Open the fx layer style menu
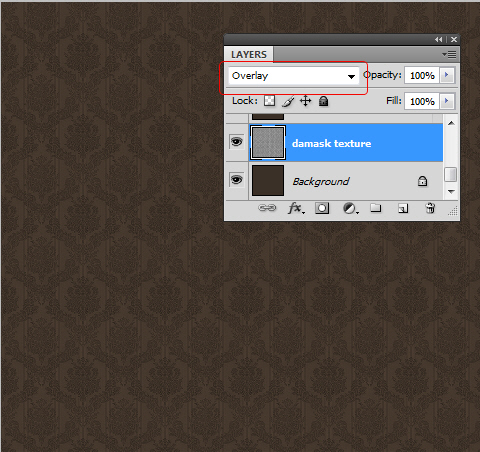 296,208
